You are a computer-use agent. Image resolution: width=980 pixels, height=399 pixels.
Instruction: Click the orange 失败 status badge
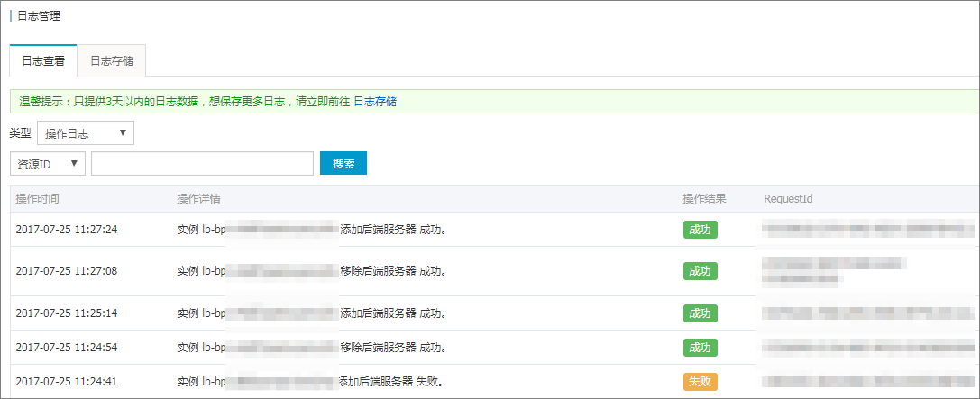point(700,382)
